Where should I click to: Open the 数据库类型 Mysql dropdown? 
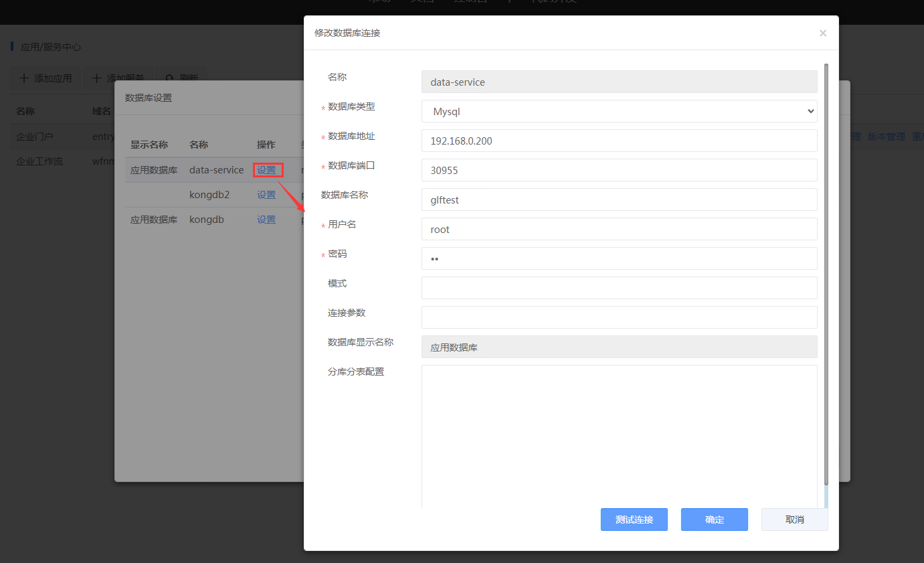click(x=619, y=111)
